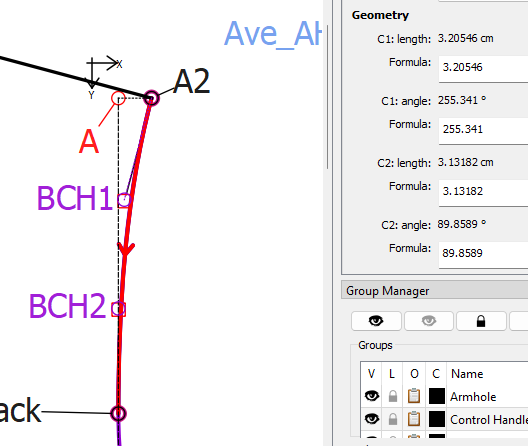Screen dimensions: 528x446
Task: Toggle the Armhole group lock icon
Action: (393, 396)
